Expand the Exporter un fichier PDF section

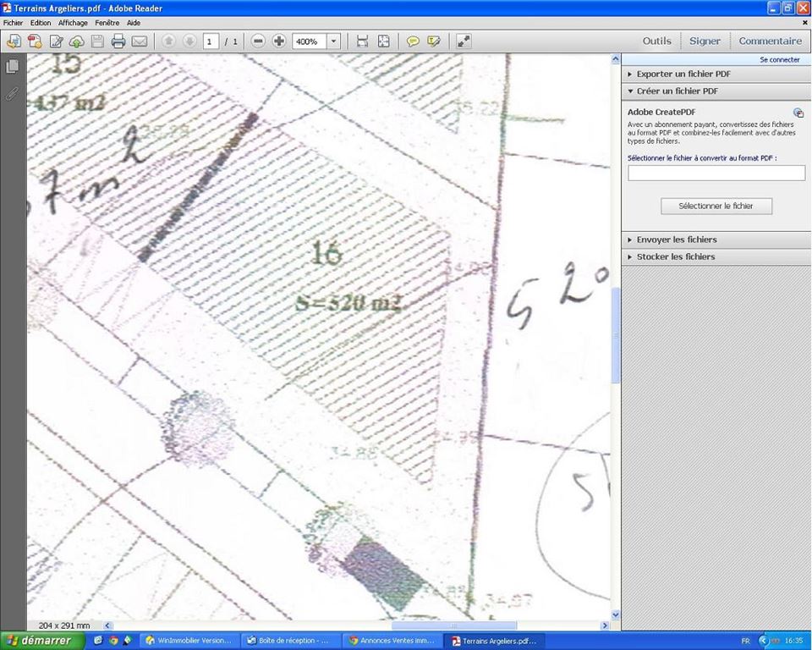click(683, 74)
